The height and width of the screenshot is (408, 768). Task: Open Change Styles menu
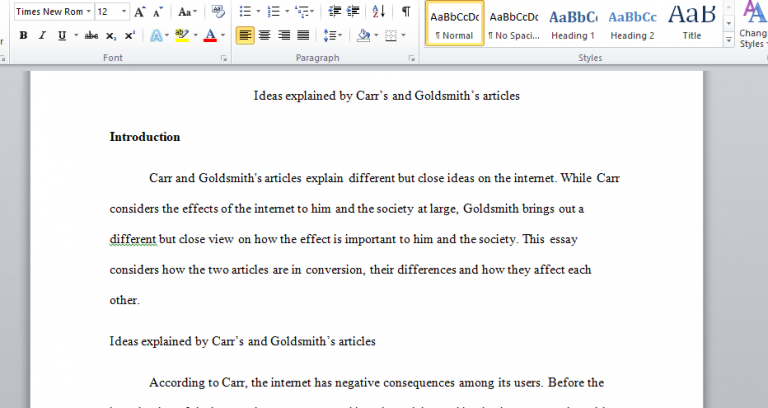click(x=753, y=24)
